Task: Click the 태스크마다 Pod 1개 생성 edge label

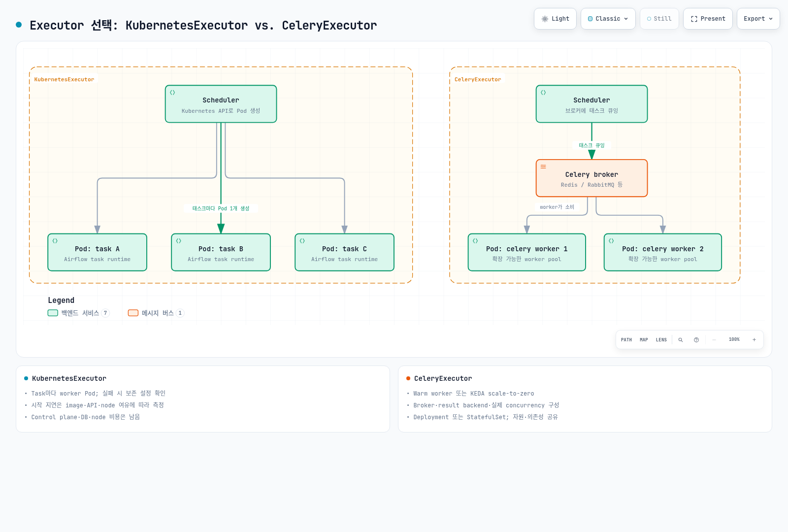Action: [221, 208]
